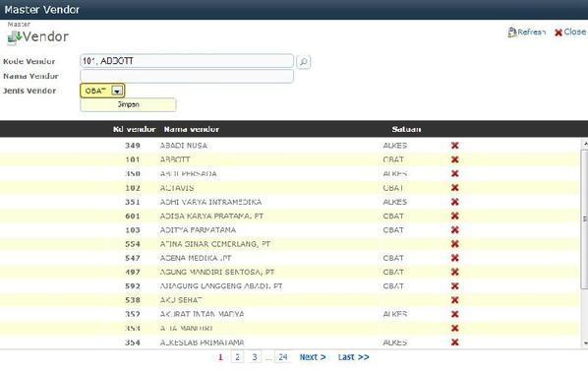Delete ADHI VARYA INTRAMEDIKA row
The width and height of the screenshot is (588, 374).
[x=455, y=202]
